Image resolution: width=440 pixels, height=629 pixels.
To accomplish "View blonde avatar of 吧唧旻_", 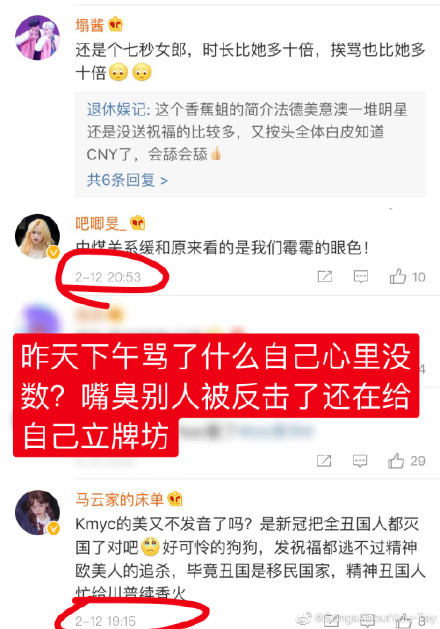I will [37, 236].
